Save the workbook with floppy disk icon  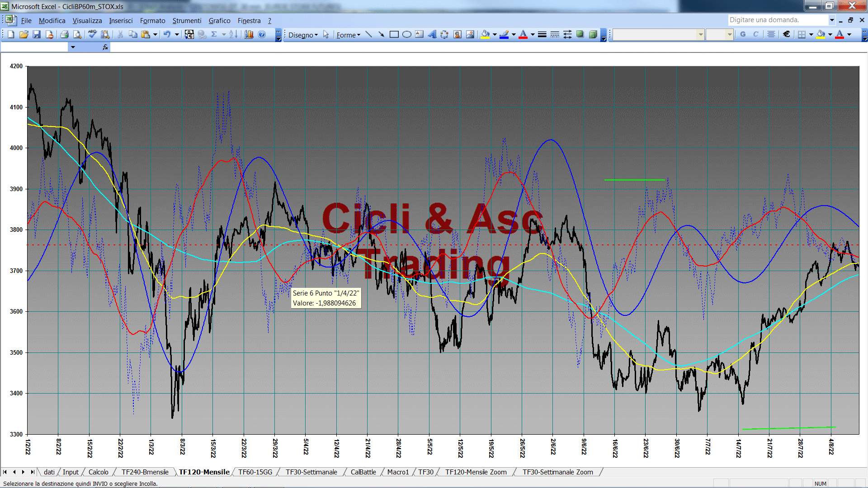point(37,34)
